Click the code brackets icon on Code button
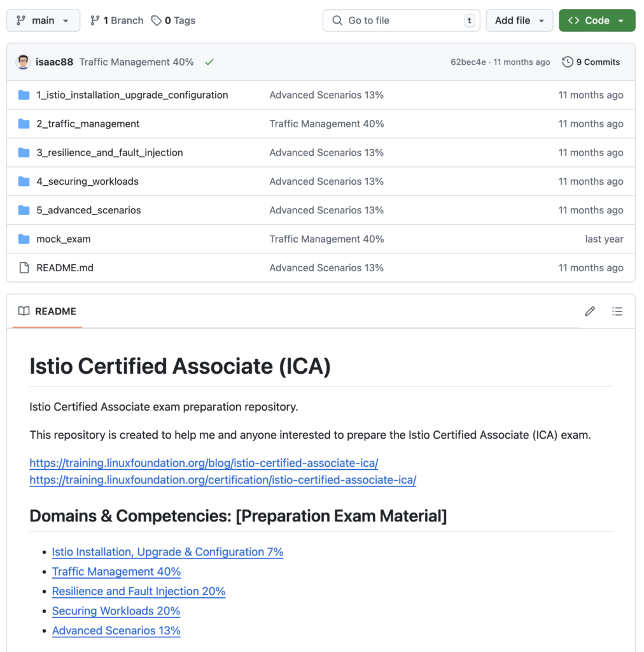 (574, 20)
